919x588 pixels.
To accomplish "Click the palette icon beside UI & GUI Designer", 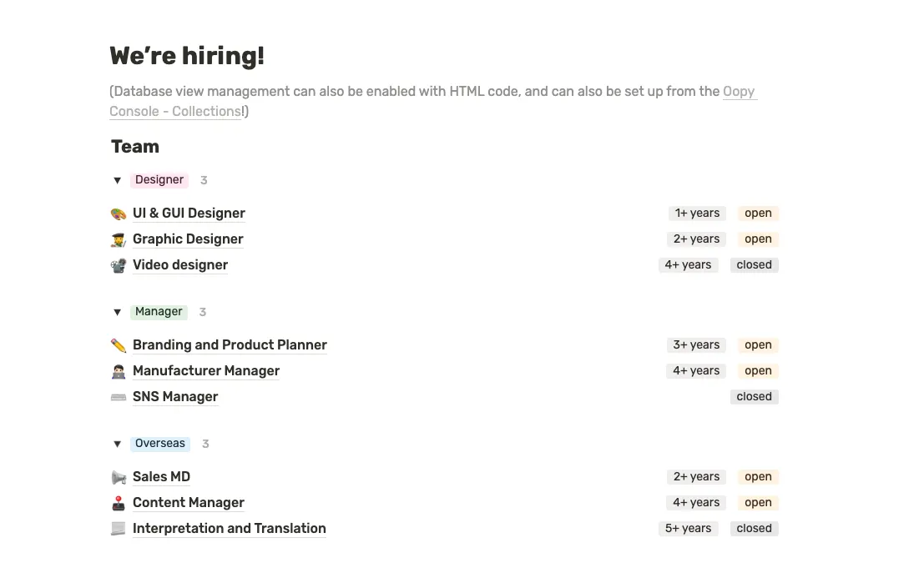I will [119, 214].
